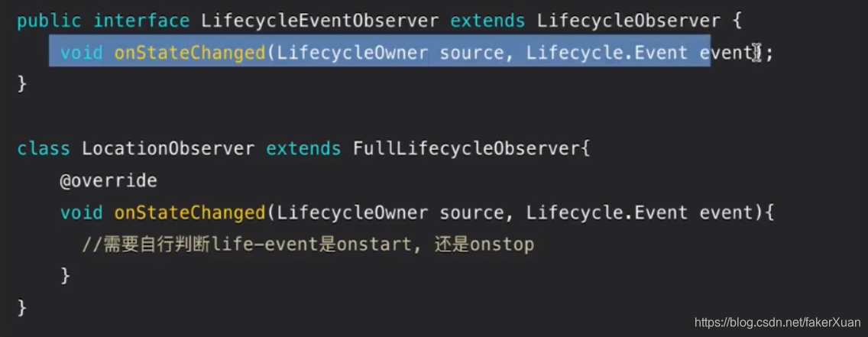Image resolution: width=868 pixels, height=337 pixels.
Task: Click the "class" keyword
Action: (x=44, y=149)
